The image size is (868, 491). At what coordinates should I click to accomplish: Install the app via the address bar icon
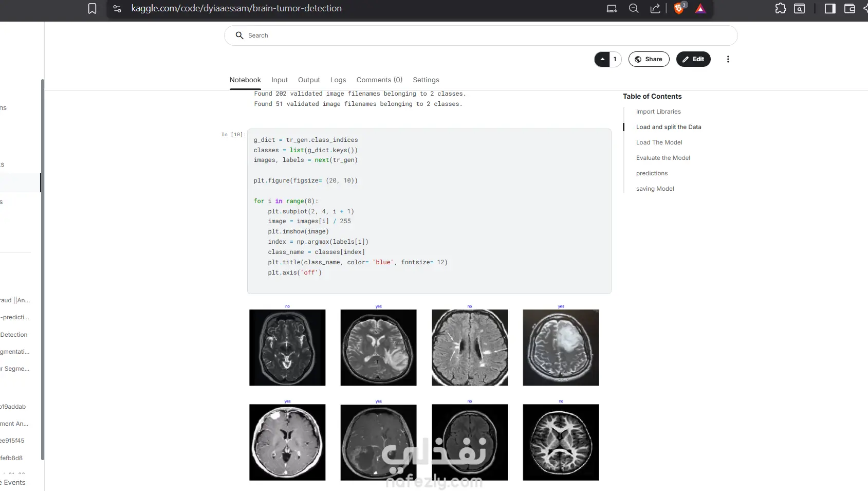(612, 9)
